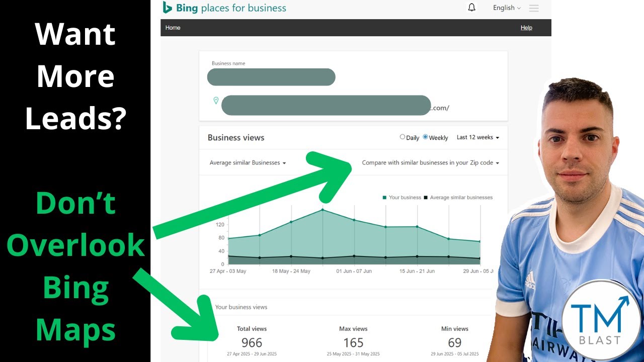
Task: Expand the Last 12 weeks dropdown
Action: (x=478, y=137)
